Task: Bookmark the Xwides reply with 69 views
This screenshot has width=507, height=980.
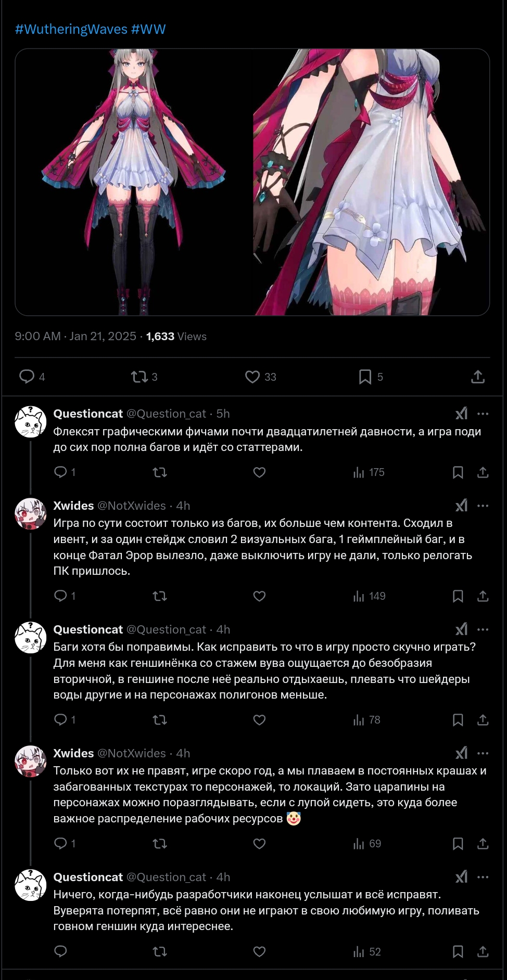Action: click(x=458, y=844)
